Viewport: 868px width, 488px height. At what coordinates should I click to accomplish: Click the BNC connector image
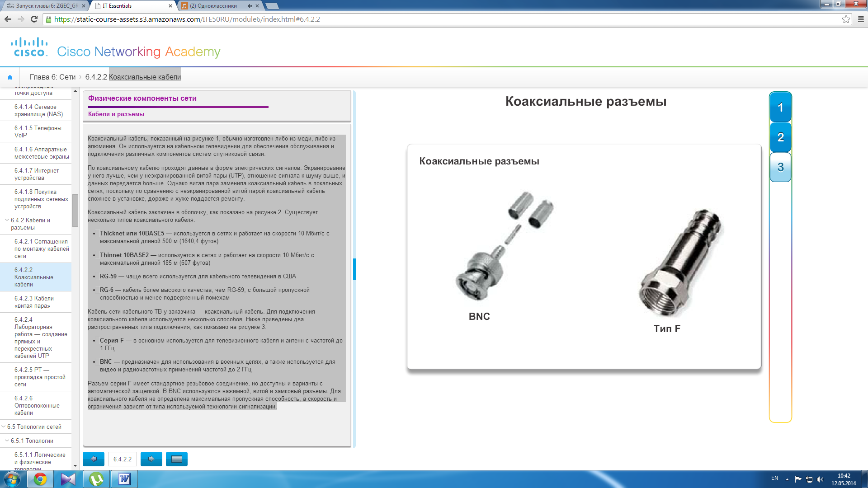[505, 246]
